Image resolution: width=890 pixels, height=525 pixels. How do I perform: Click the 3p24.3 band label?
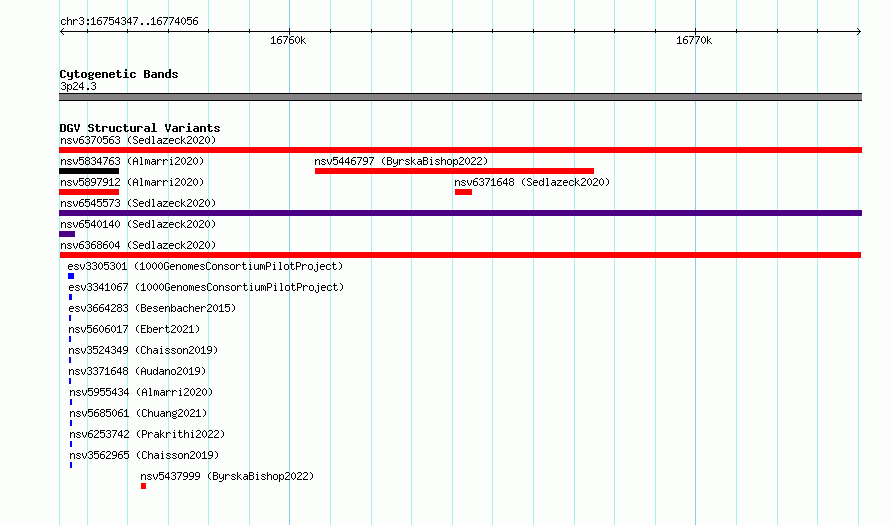pyautogui.click(x=78, y=86)
